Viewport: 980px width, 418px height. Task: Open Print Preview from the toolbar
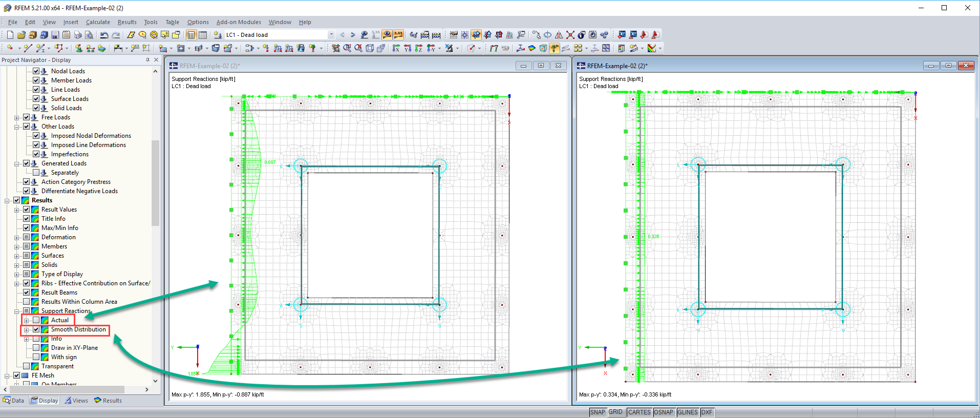point(89,35)
